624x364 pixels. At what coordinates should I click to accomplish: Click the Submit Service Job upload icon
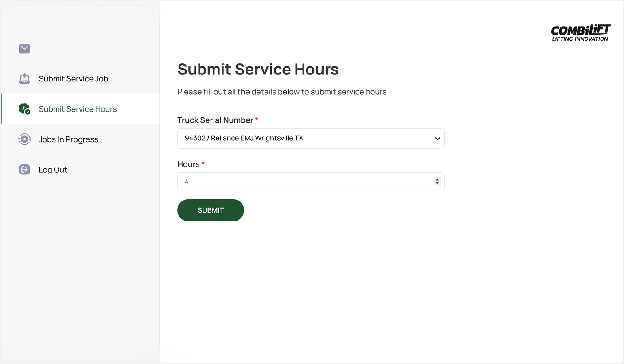(24, 79)
